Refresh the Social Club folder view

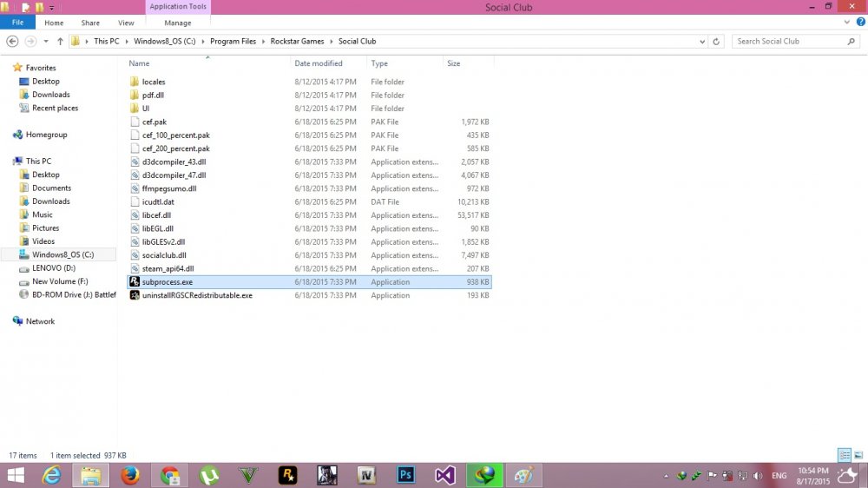(x=716, y=41)
